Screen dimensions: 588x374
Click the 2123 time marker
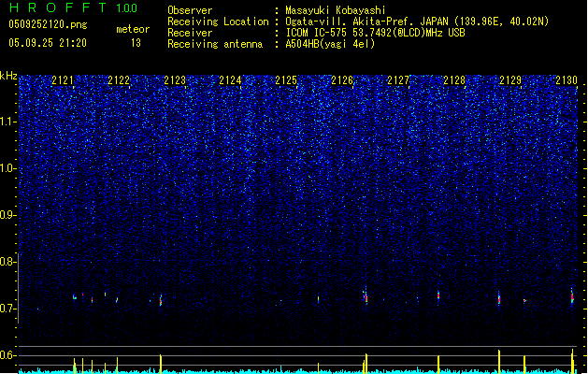(175, 80)
